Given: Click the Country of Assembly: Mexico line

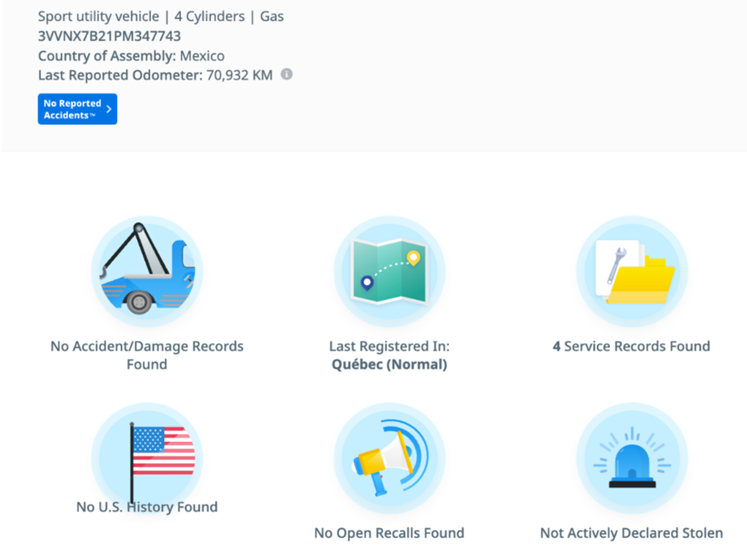Looking at the screenshot, I should (131, 56).
